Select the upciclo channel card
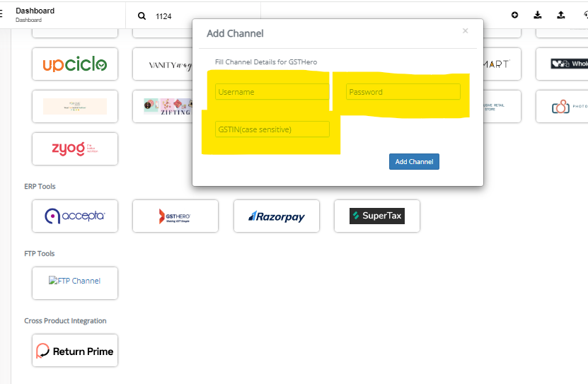This screenshot has width=588, height=384. 75,64
